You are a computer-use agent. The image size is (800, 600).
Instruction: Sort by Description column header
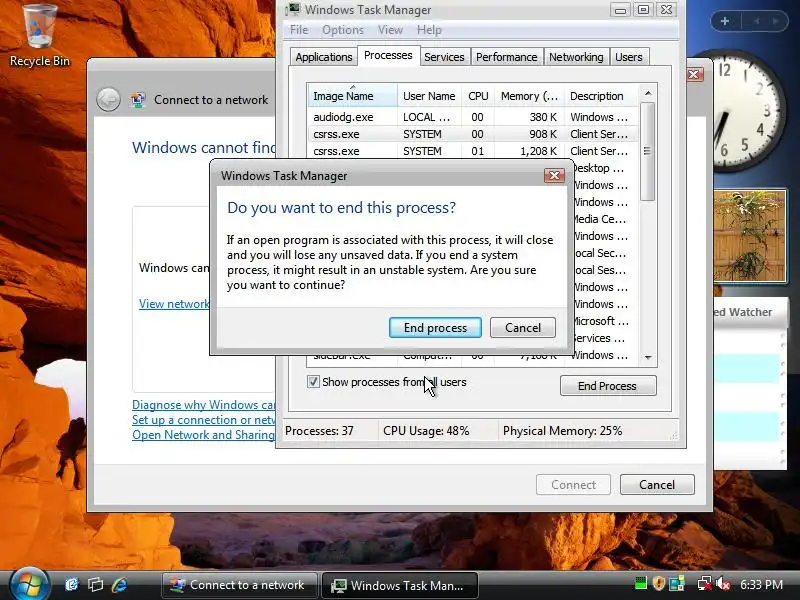click(601, 96)
